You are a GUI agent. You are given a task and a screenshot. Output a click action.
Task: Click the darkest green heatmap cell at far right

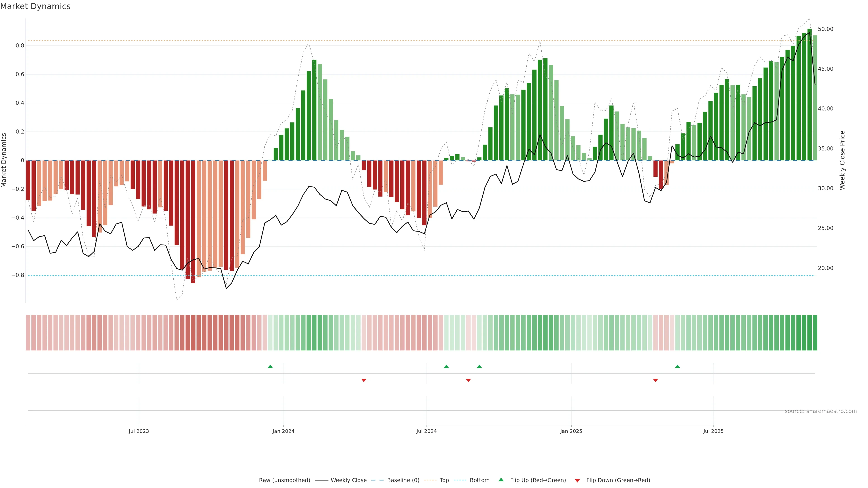point(815,333)
